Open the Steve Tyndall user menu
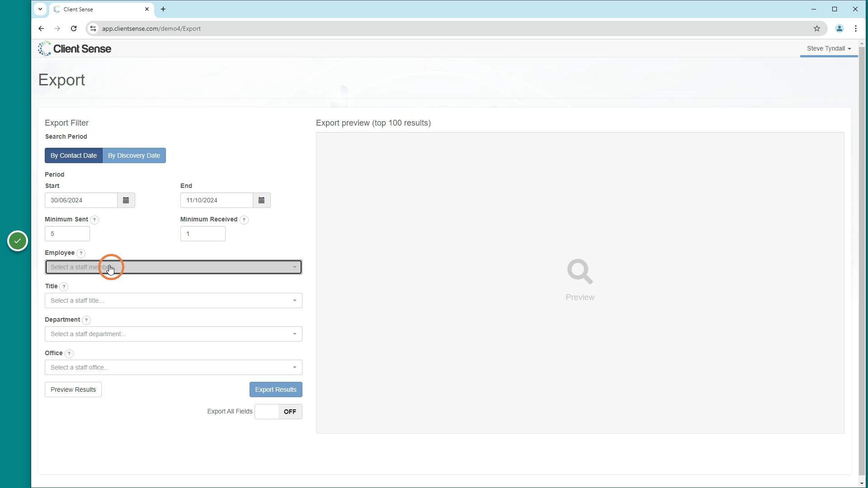Viewport: 868px width, 488px height. [829, 48]
